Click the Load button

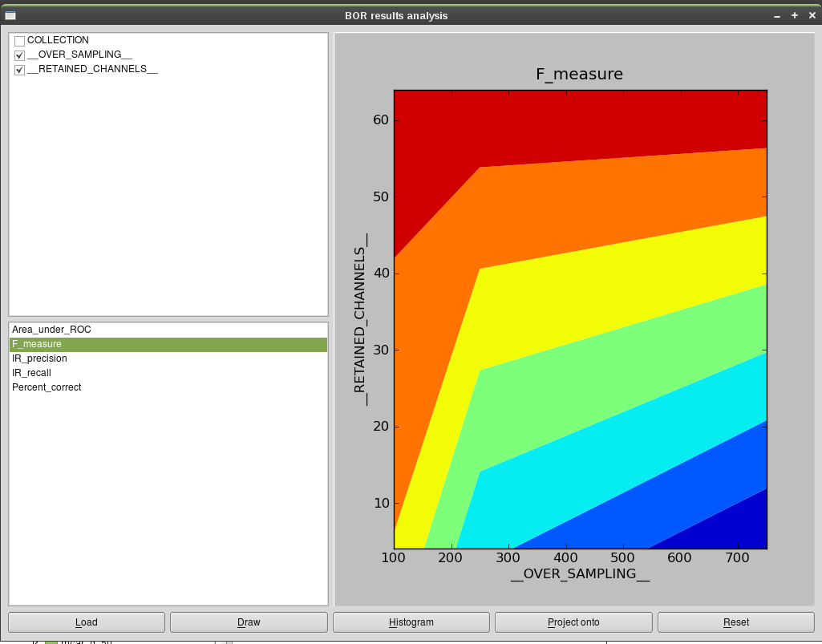click(x=87, y=622)
